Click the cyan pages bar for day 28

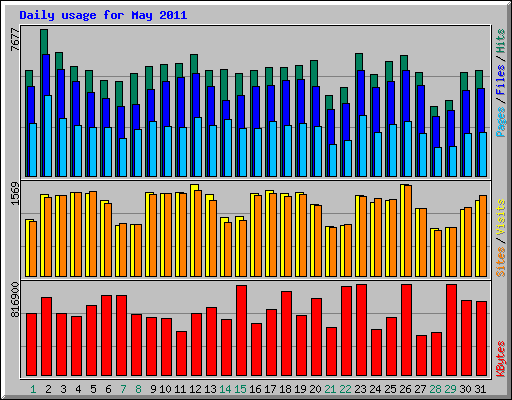(x=438, y=162)
